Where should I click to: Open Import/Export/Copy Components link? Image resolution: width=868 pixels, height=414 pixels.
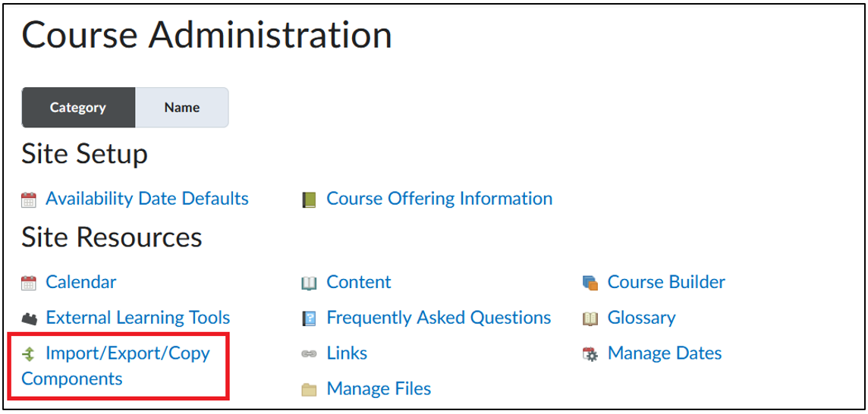tap(115, 365)
